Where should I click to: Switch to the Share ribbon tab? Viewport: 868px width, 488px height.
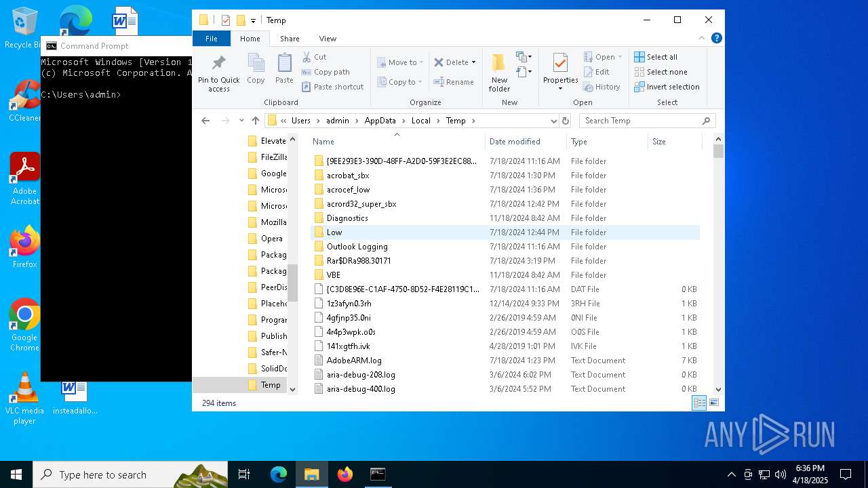pyautogui.click(x=290, y=39)
